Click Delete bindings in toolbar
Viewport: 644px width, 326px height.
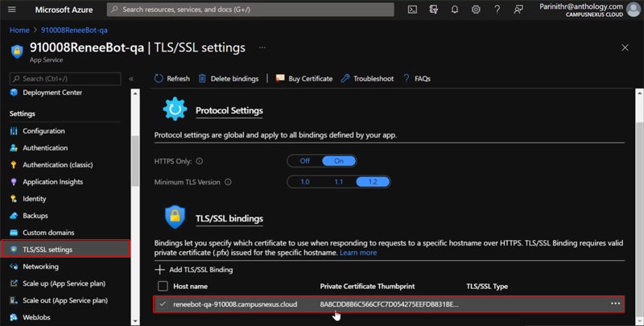(x=229, y=78)
